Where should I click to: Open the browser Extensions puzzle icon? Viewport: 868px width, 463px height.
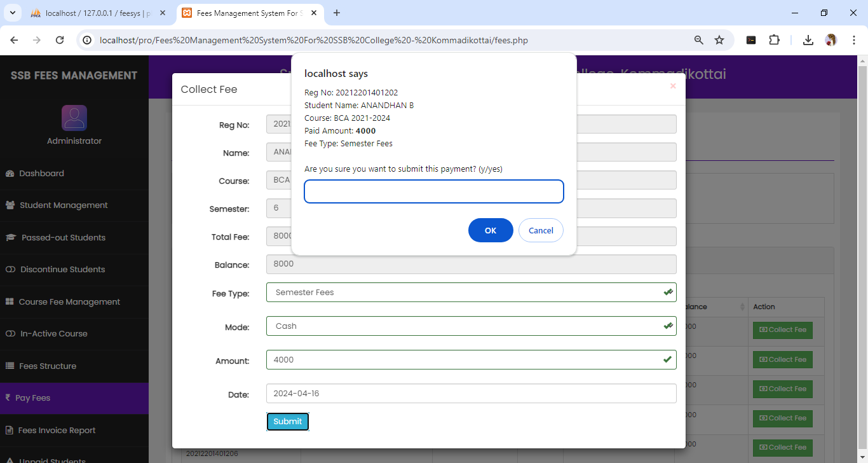[x=774, y=40]
